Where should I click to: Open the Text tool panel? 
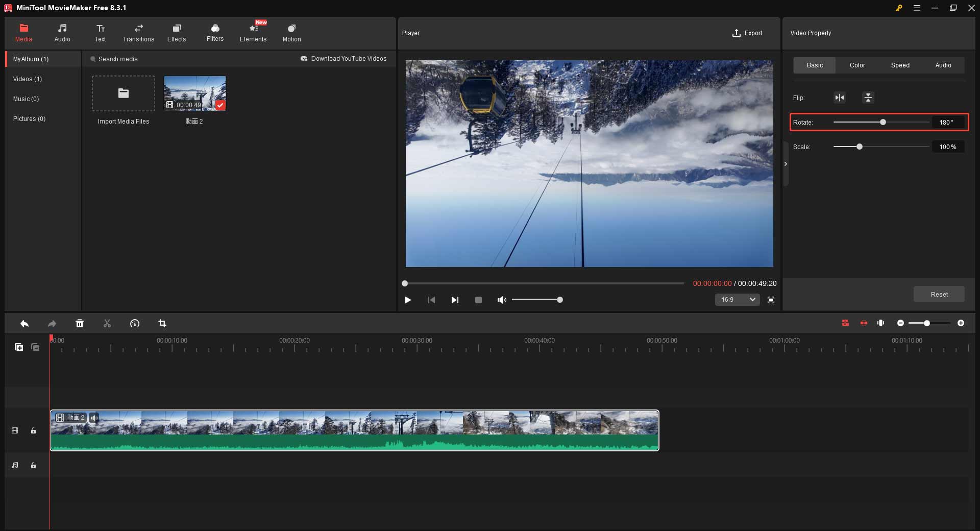100,33
